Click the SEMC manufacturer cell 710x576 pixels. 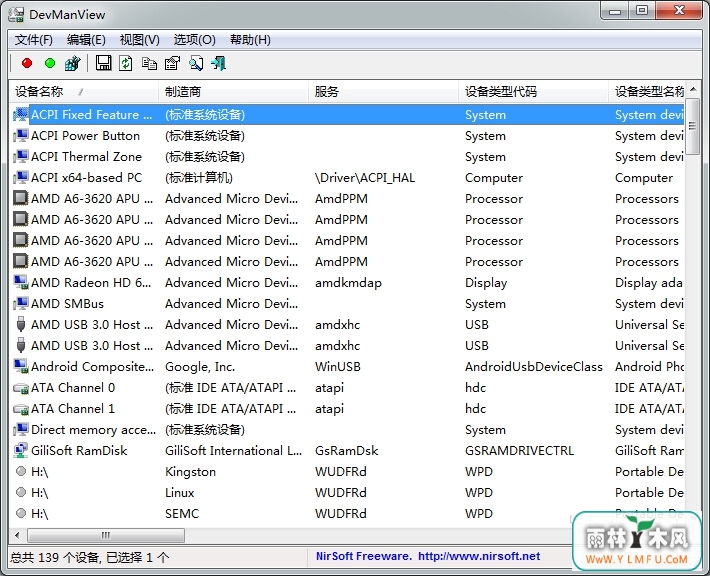182,513
